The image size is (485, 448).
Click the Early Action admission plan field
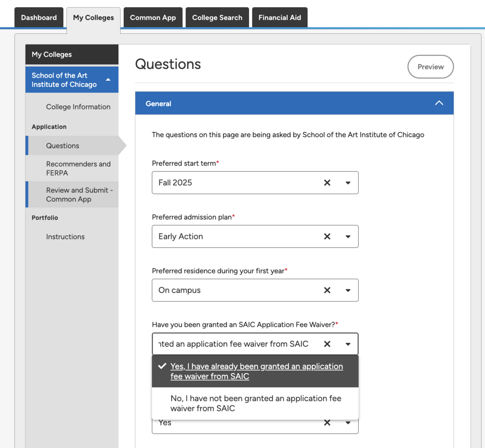pyautogui.click(x=255, y=236)
